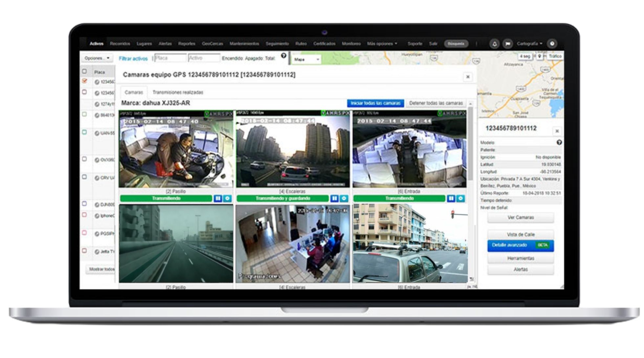
Task: Open notifications with the bell icon
Action: coord(495,43)
